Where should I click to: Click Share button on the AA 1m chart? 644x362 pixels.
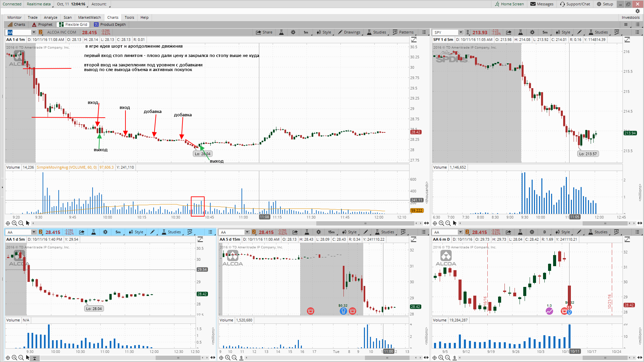tap(264, 32)
